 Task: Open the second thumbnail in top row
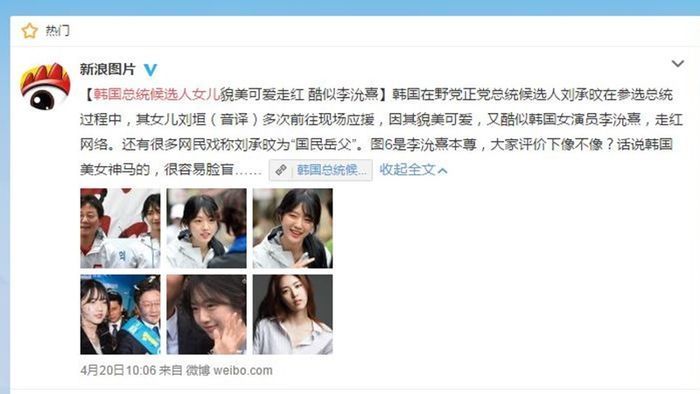click(206, 228)
